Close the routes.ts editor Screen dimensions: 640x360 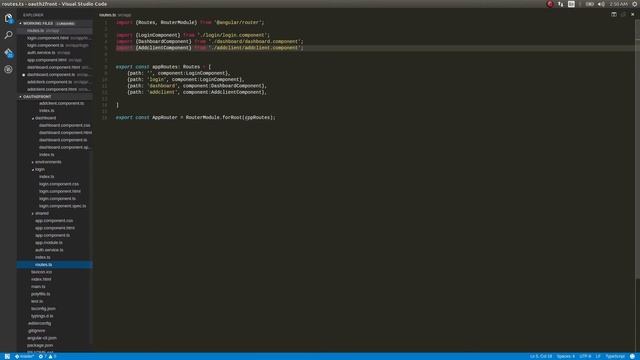coord(633,14)
